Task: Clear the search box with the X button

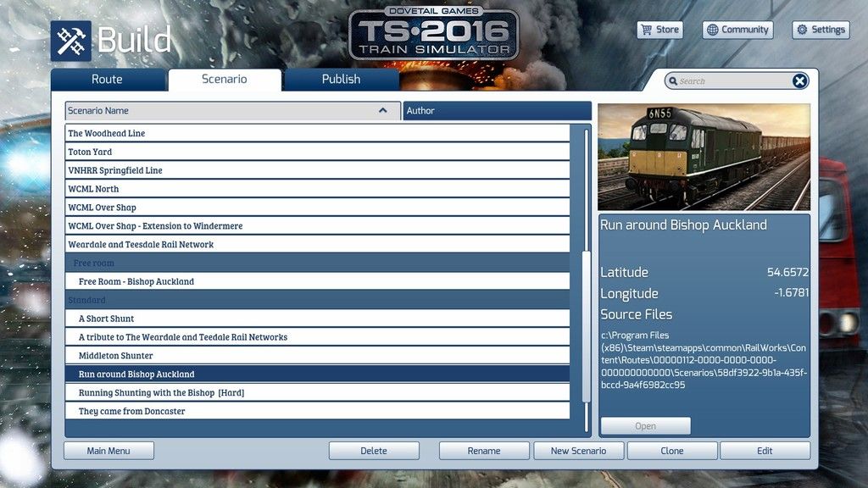Action: pos(799,81)
